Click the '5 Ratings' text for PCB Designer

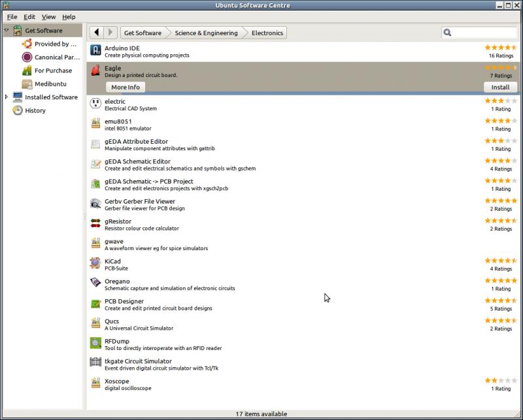point(501,309)
